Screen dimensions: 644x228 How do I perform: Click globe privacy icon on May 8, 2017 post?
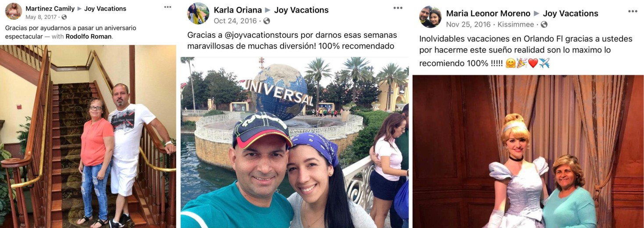pyautogui.click(x=64, y=17)
